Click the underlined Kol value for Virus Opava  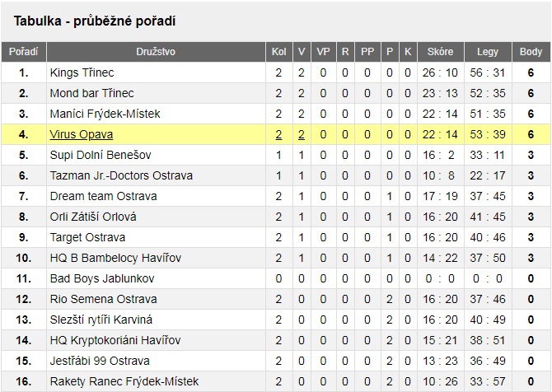coord(278,134)
